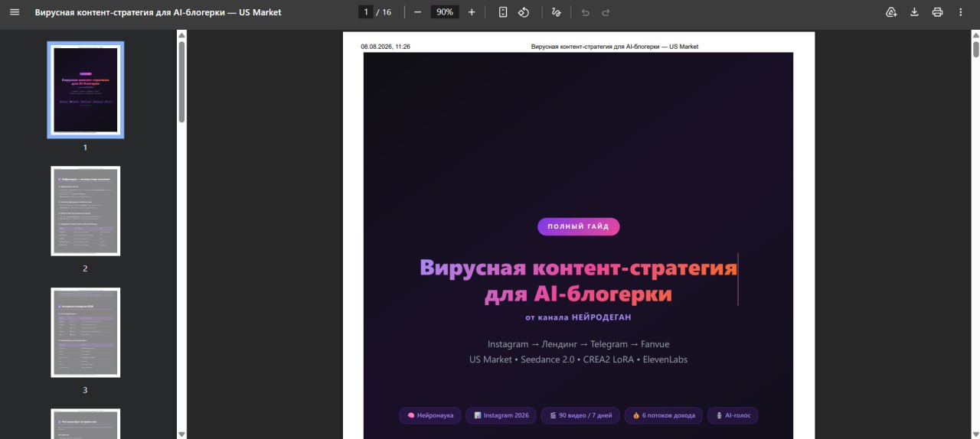Save the PDF to Google Drive
This screenshot has height=439, width=980.
click(x=891, y=12)
